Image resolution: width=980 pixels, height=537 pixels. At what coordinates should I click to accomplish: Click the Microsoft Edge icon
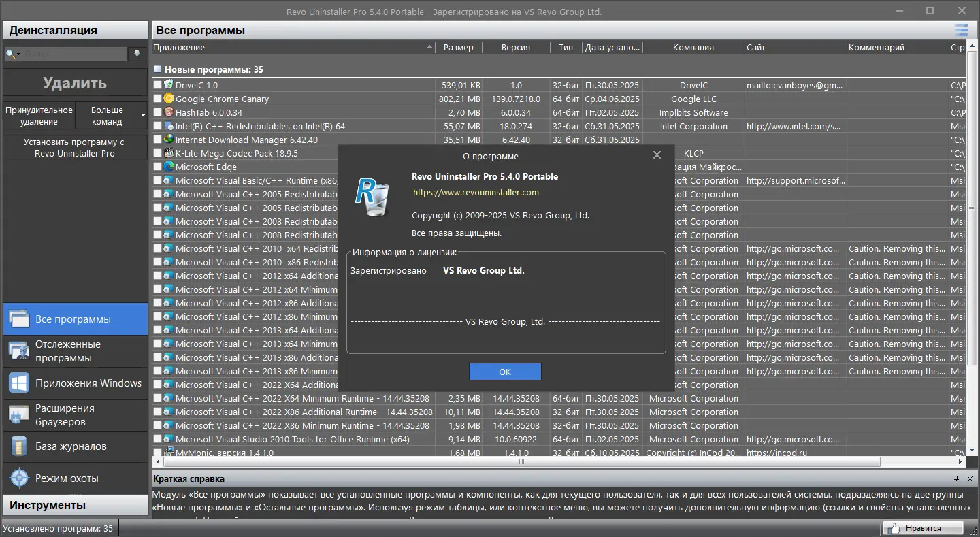point(168,167)
